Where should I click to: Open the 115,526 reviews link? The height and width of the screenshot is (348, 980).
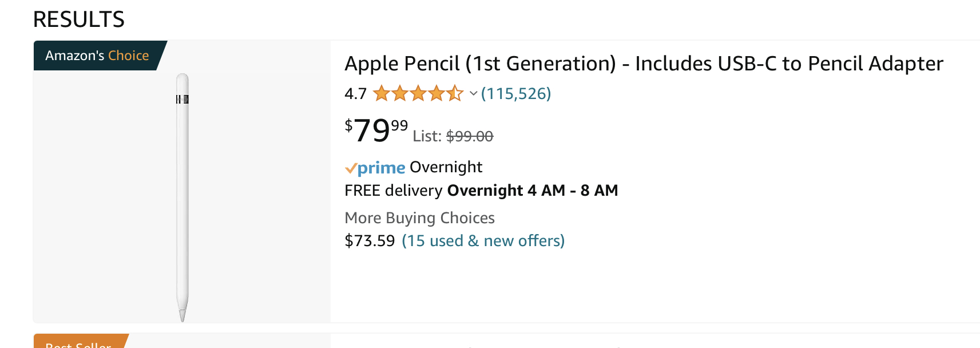[x=516, y=93]
